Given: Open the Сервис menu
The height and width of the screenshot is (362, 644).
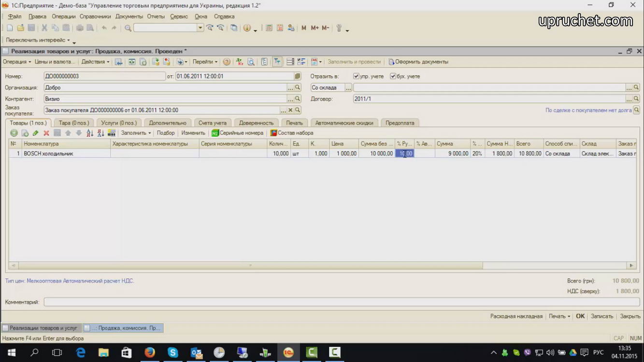Looking at the screenshot, I should click(x=179, y=16).
